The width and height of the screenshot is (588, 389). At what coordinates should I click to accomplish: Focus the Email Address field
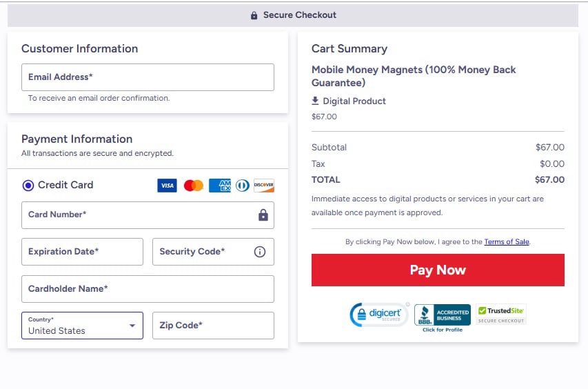click(148, 77)
